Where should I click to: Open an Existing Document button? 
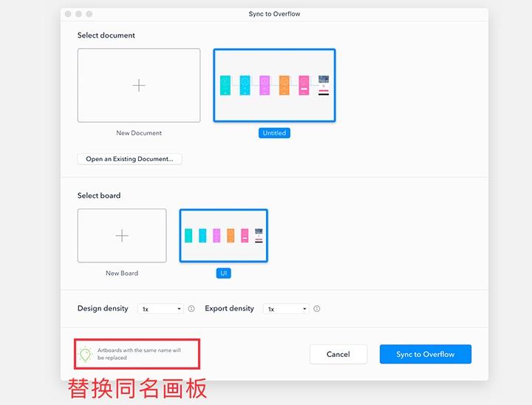[x=129, y=159]
